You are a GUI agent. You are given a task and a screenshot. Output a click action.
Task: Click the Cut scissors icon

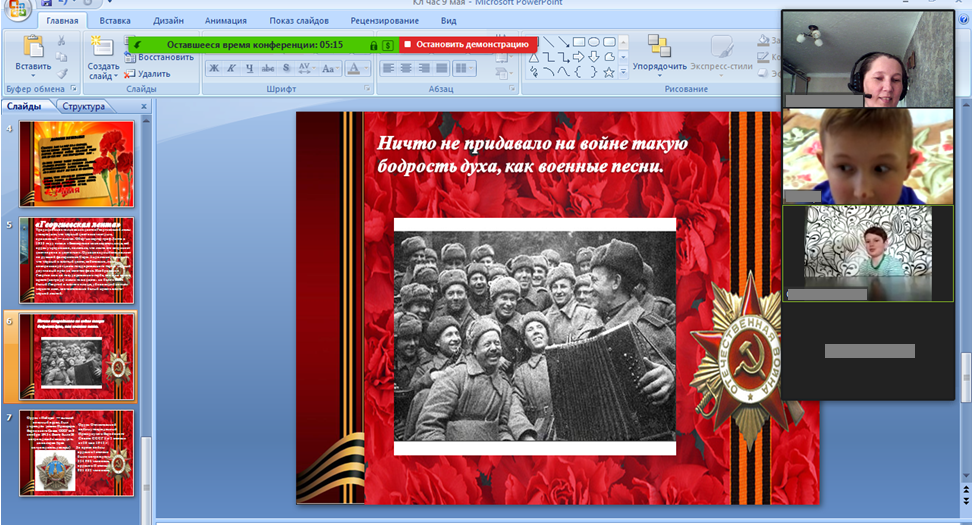pos(62,41)
